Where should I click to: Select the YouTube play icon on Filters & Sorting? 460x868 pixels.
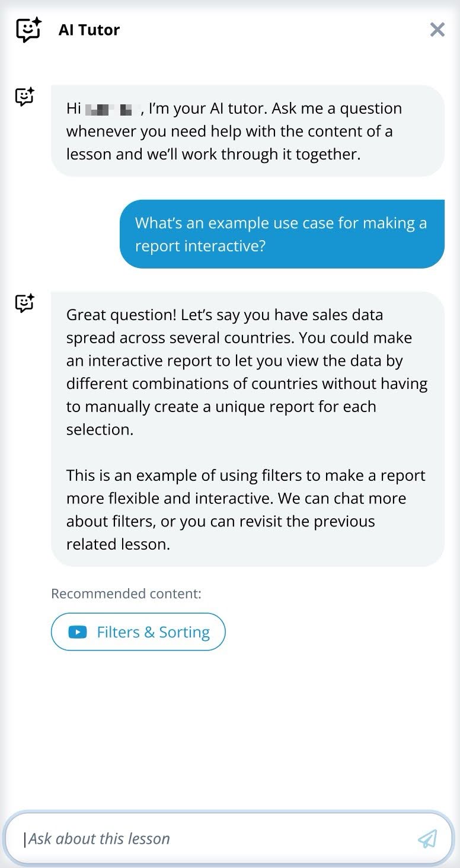[x=76, y=632]
